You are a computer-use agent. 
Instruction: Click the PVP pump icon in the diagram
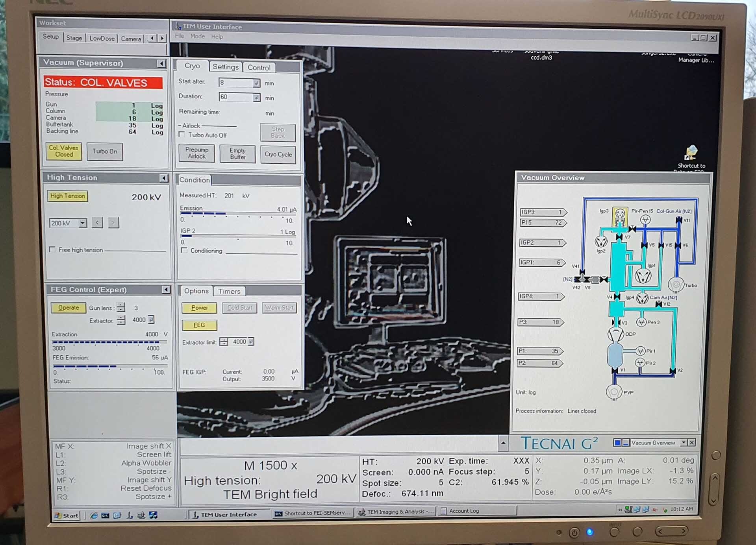click(x=613, y=392)
